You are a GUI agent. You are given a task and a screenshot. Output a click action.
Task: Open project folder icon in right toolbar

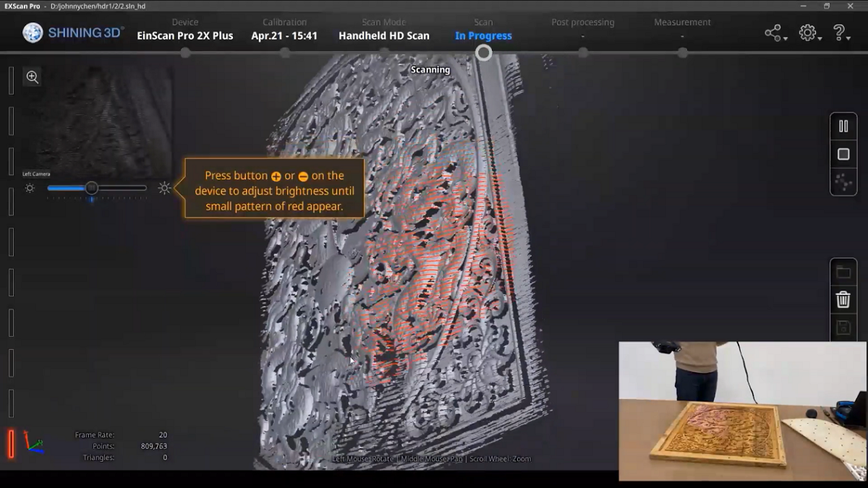[x=843, y=272]
